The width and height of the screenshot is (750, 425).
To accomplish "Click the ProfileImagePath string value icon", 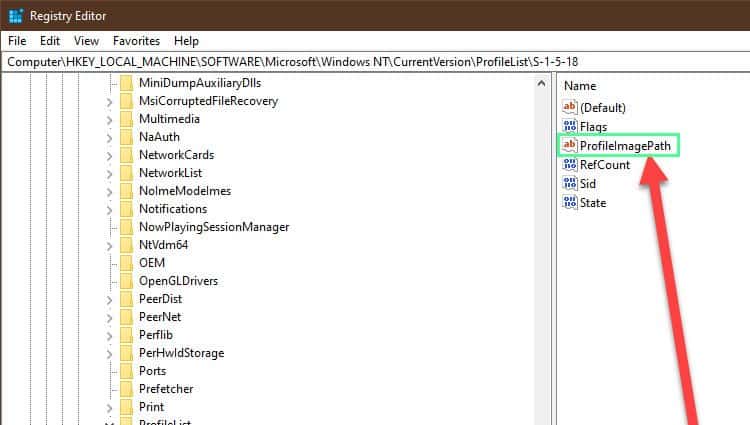I will 570,145.
